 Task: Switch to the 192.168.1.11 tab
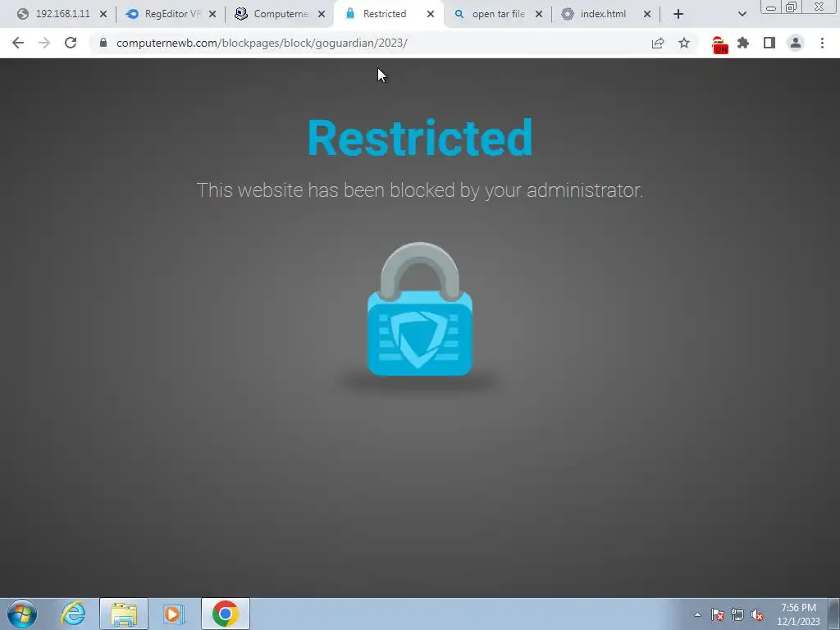(x=61, y=14)
